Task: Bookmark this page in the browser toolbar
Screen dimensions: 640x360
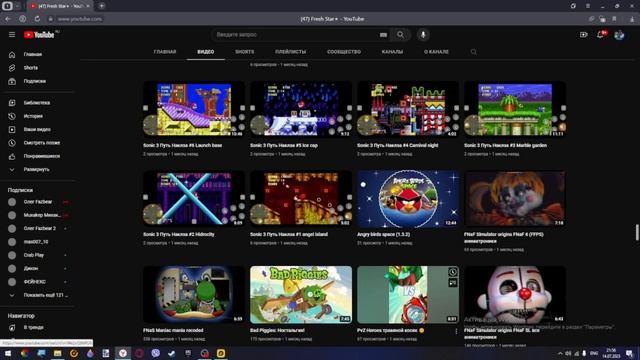Action: 614,19
